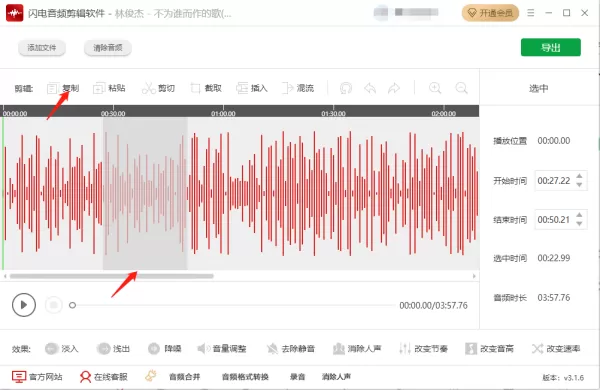Screen dimensions: 600x390
Task: Apply Remove Vocals (消除人声) effect in effects row
Action: click(357, 349)
